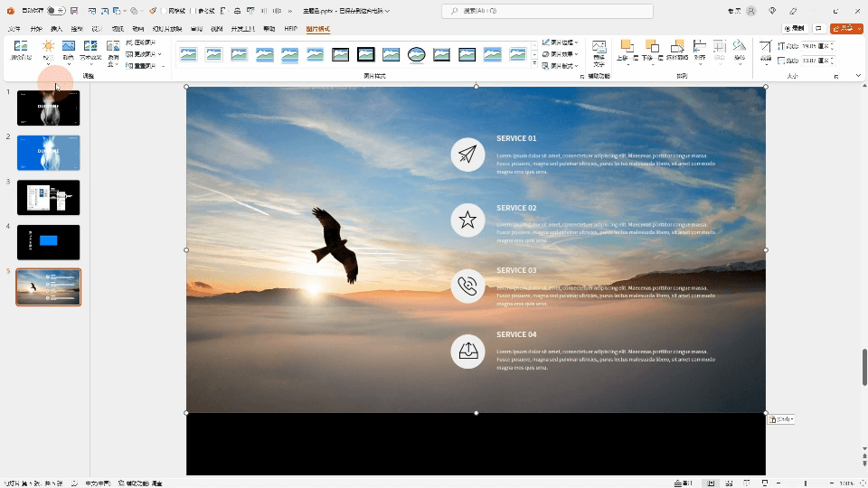Image resolution: width=868 pixels, height=488 pixels.
Task: Switch to Reading view
Action: point(747,483)
